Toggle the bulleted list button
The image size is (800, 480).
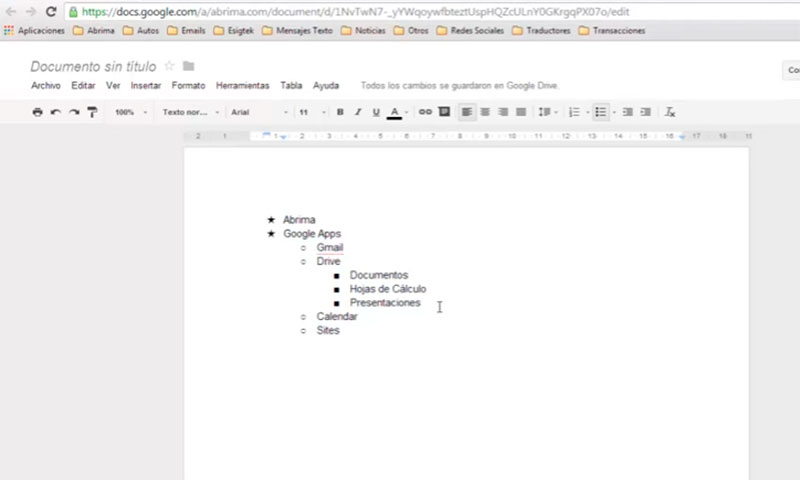click(x=601, y=112)
